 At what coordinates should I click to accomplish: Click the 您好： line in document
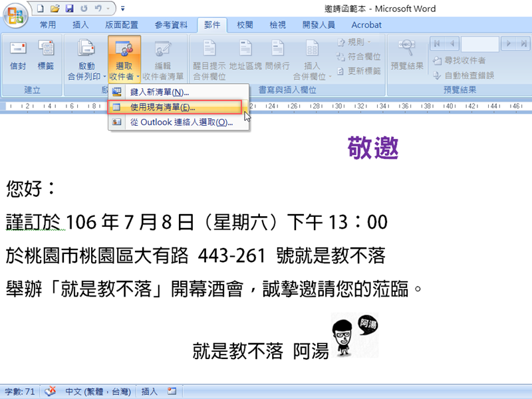pos(31,188)
